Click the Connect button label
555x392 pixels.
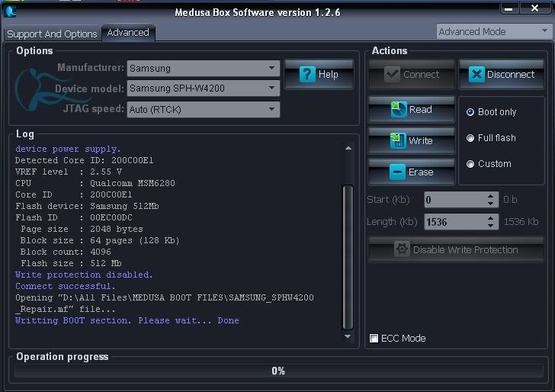coord(421,75)
